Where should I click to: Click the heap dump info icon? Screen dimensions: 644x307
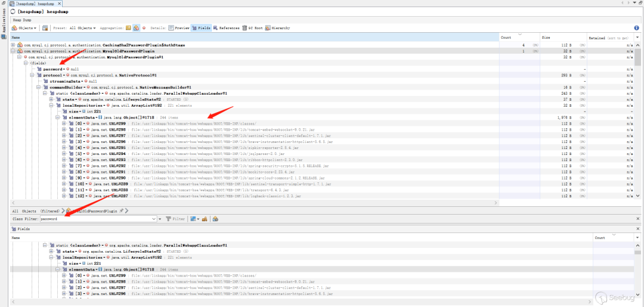coord(637,28)
